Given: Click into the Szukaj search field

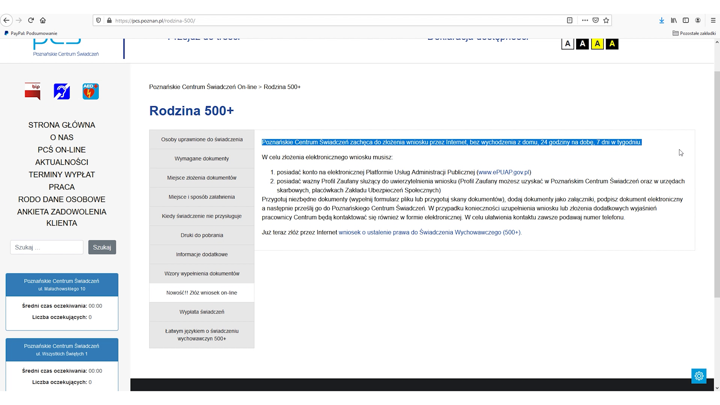Looking at the screenshot, I should (x=47, y=247).
